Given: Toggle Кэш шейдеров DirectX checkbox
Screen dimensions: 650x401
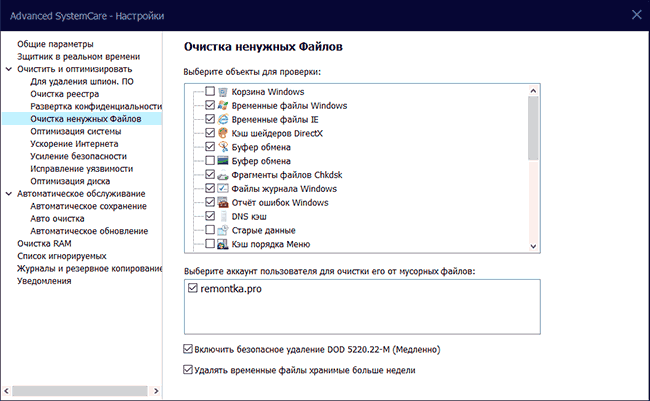Looking at the screenshot, I should pos(210,133).
